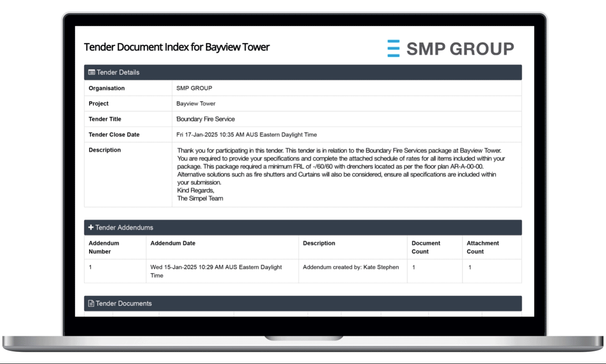Click the "Kind Regards," line

[x=196, y=190]
